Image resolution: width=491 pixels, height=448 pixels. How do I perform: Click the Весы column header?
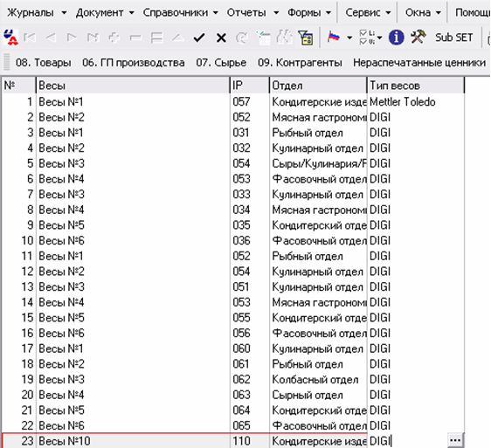click(133, 86)
